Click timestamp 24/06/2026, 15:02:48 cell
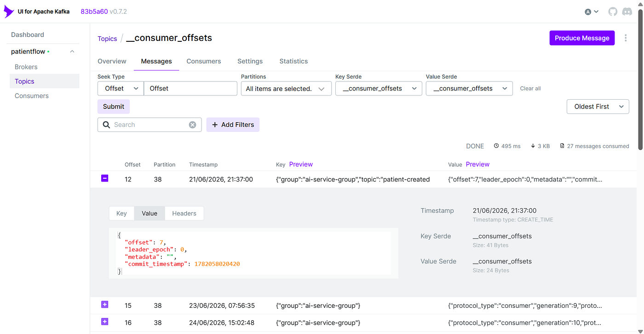 (222, 323)
